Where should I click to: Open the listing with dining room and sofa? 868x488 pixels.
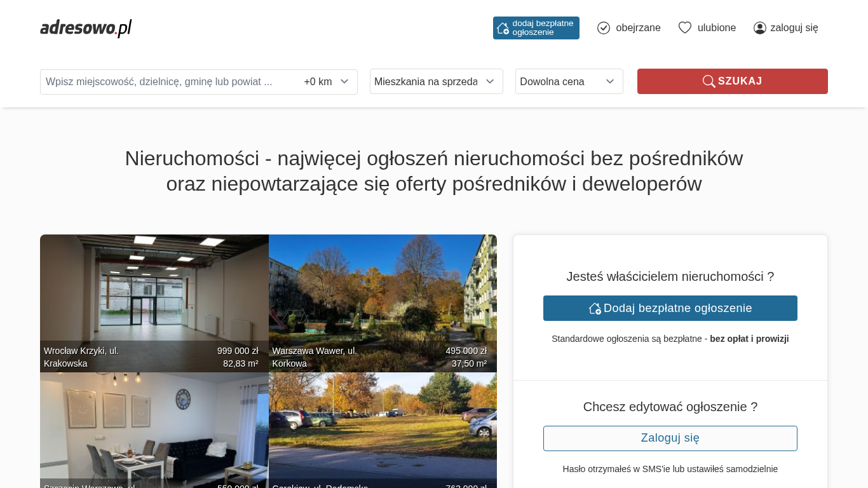pyautogui.click(x=154, y=426)
